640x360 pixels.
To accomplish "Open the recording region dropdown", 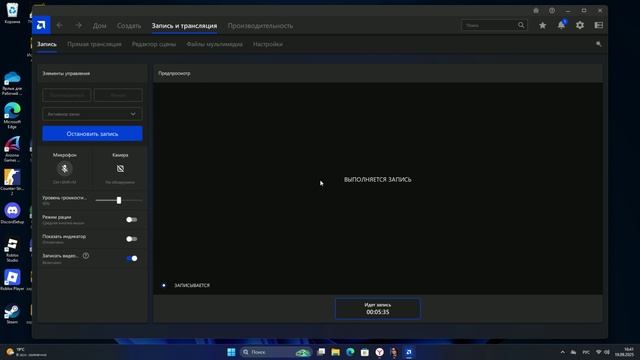I will [92, 114].
